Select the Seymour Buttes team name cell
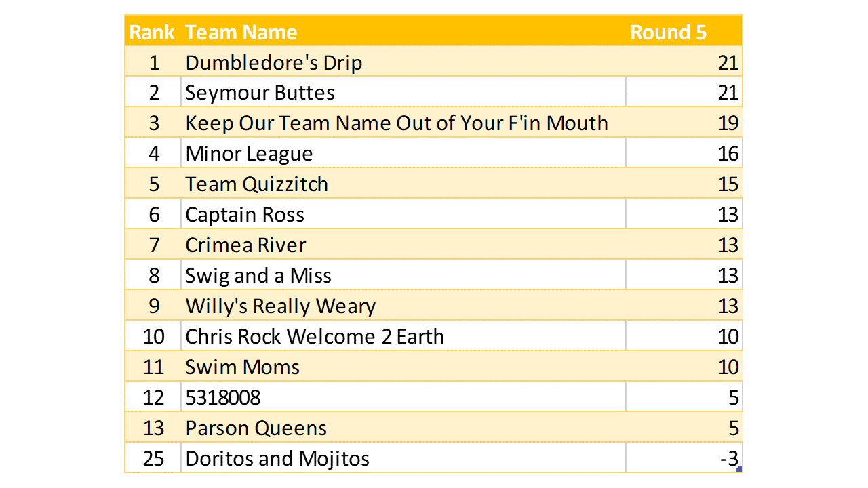The width and height of the screenshot is (868, 488). [260, 93]
